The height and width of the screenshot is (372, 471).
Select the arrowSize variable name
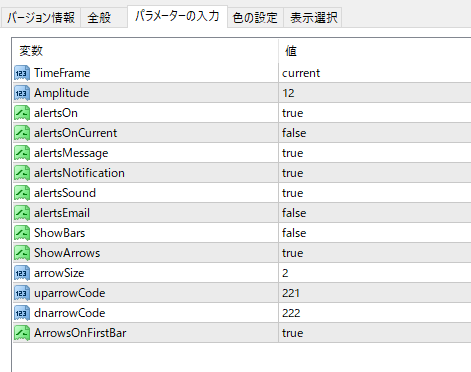pyautogui.click(x=59, y=273)
